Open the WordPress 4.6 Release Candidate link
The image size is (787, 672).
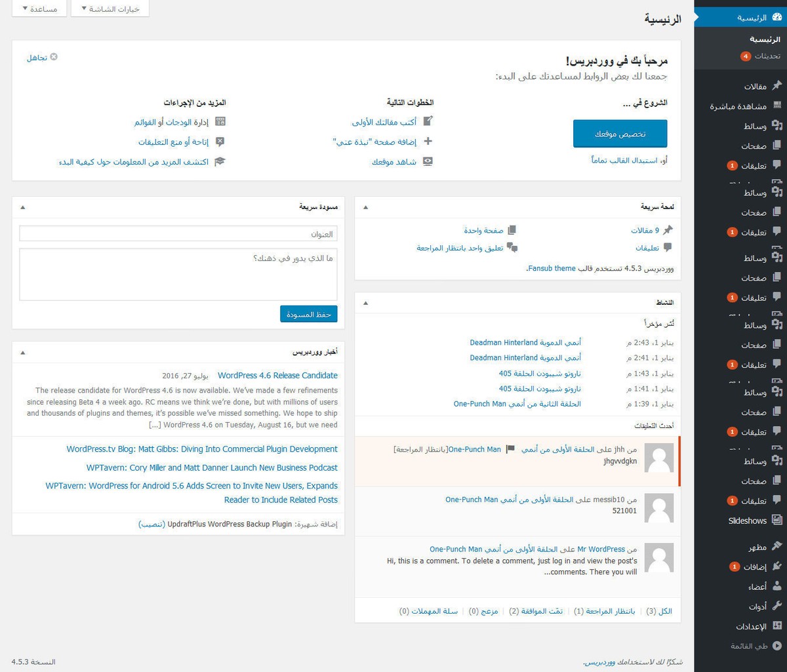pyautogui.click(x=277, y=376)
